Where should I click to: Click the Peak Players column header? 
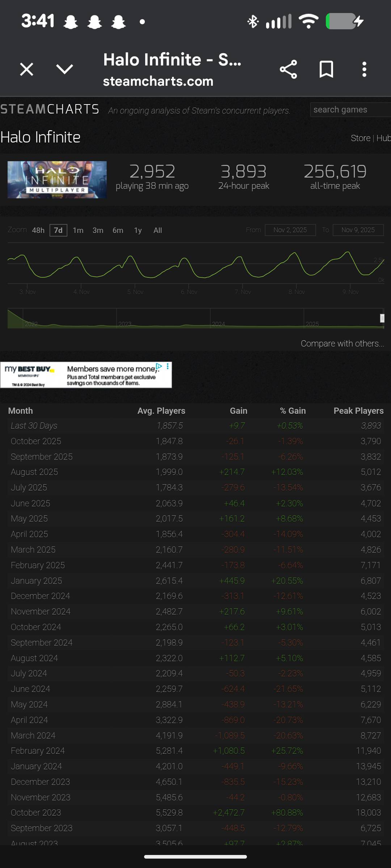click(x=358, y=411)
